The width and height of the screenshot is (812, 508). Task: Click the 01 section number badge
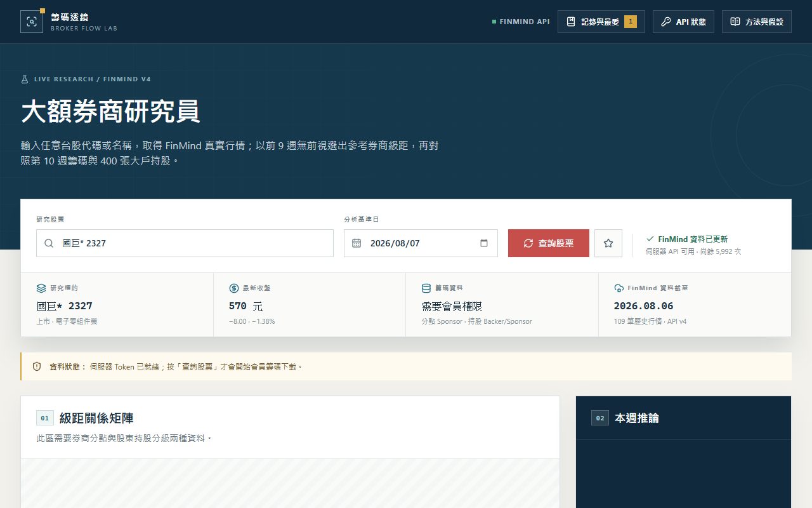pyautogui.click(x=45, y=418)
